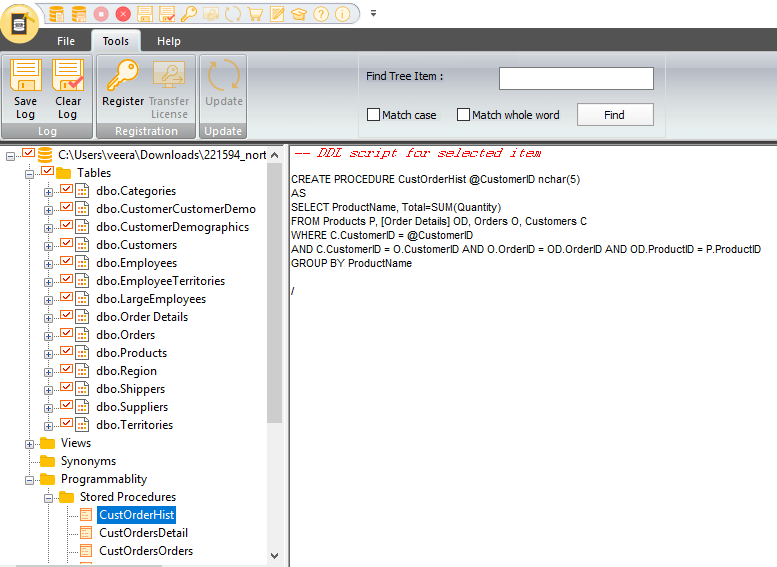The width and height of the screenshot is (777, 567).
Task: Select CustOrdersDetail stored procedure
Action: tap(143, 533)
